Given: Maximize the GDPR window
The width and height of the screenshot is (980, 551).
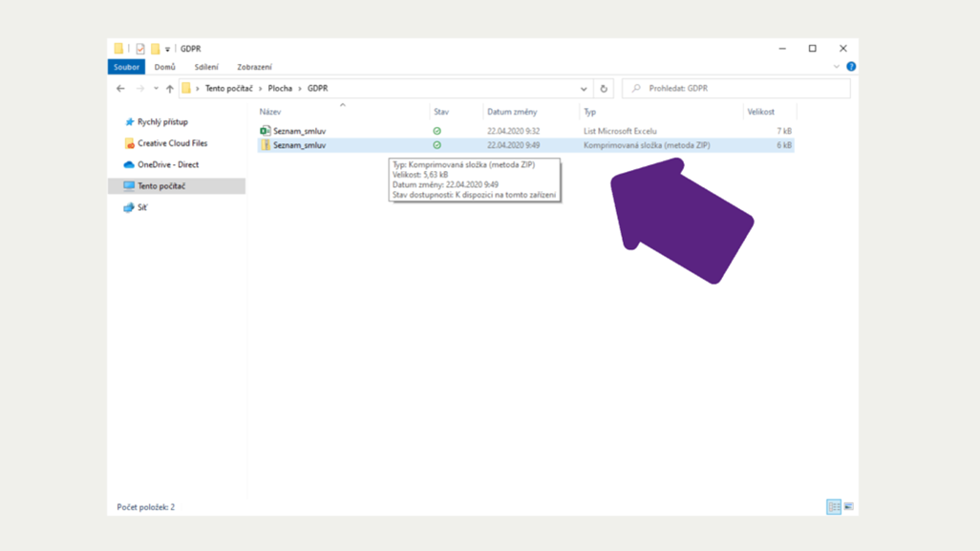Looking at the screenshot, I should click(813, 49).
